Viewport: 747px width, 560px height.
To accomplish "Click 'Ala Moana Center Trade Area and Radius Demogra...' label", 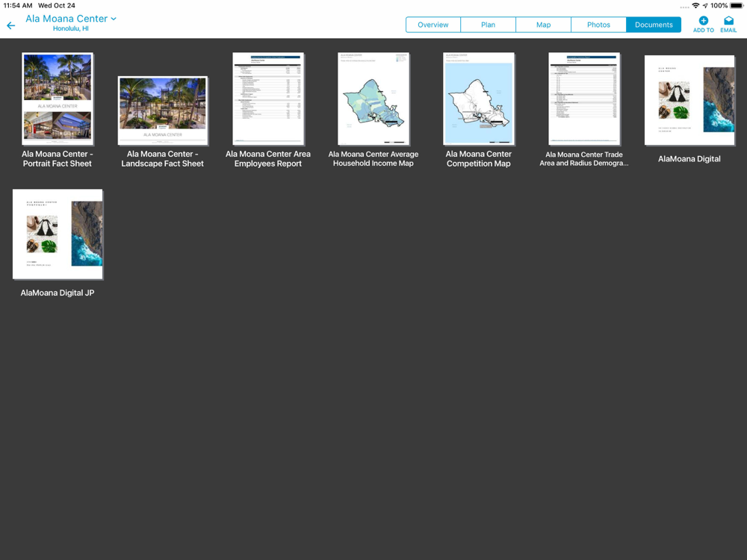I will pos(584,158).
